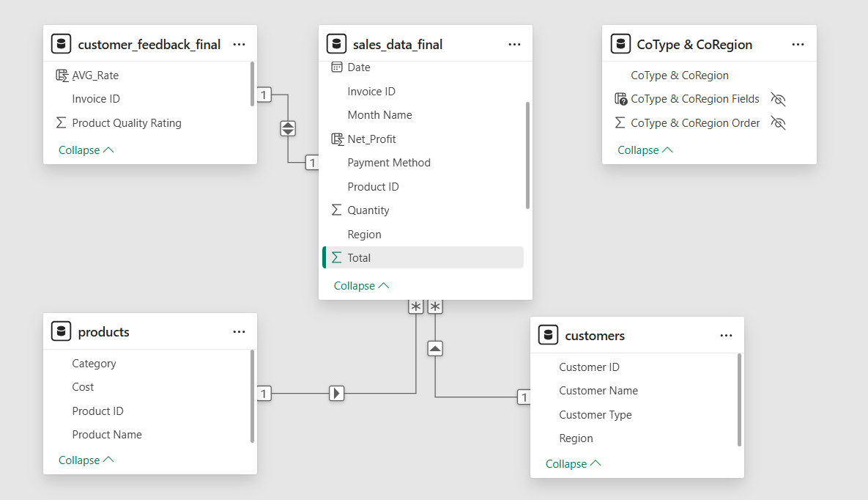Select the sales_data_final table title
Viewport: 868px width, 500px height.
[x=398, y=44]
